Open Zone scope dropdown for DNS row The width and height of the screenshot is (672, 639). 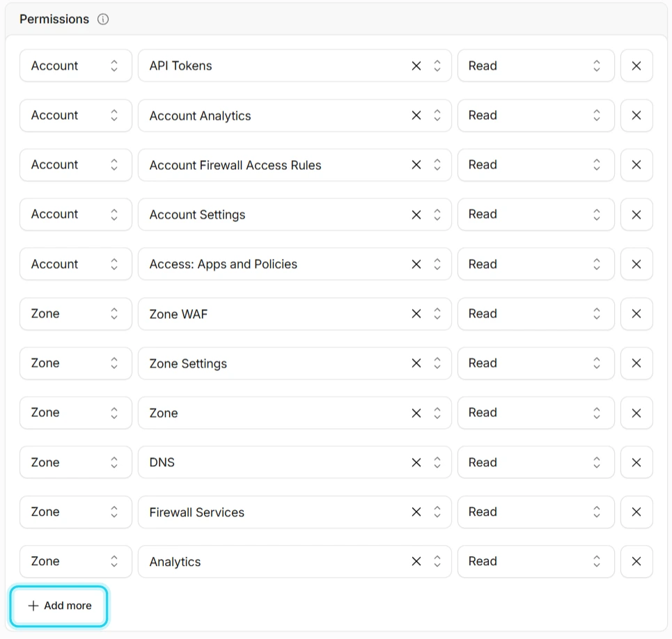pos(76,462)
